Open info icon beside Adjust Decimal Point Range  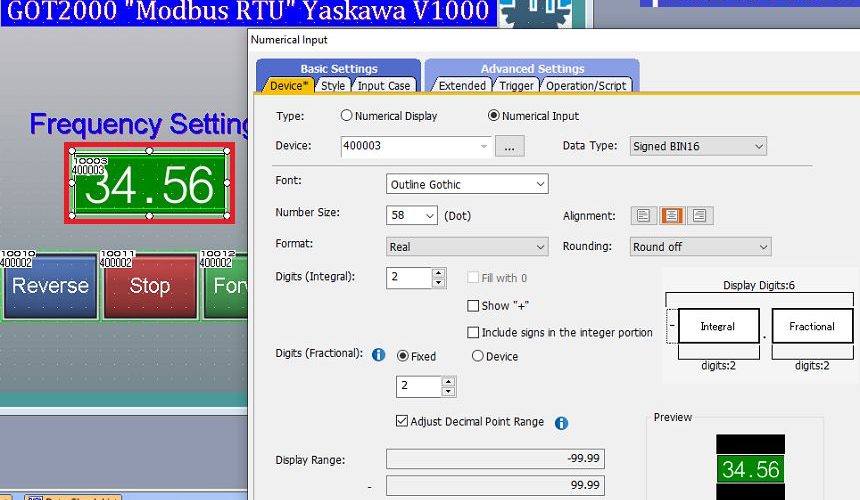click(x=561, y=423)
